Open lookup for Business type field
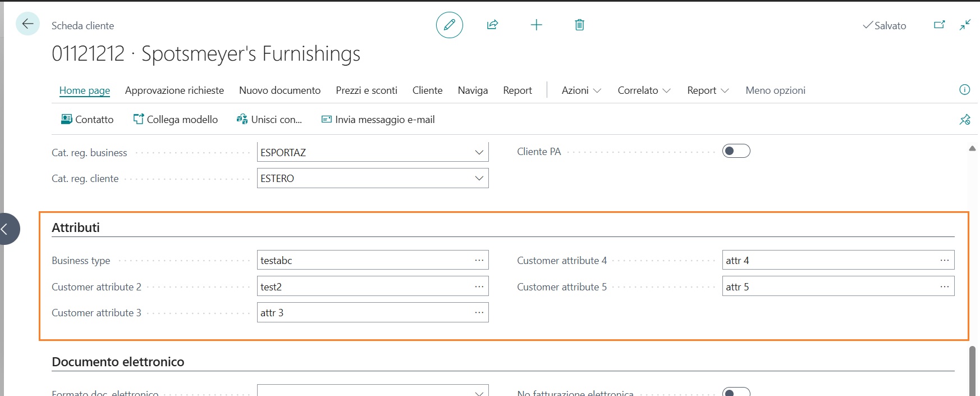 pos(479,260)
